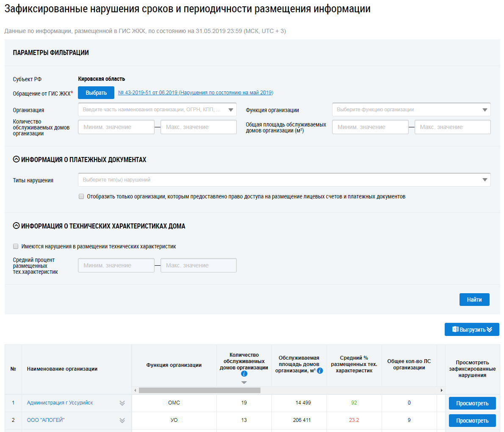Click Просмотреть for ООО "АПОГЕЙ" row
The width and height of the screenshot is (504, 432).
(x=472, y=421)
